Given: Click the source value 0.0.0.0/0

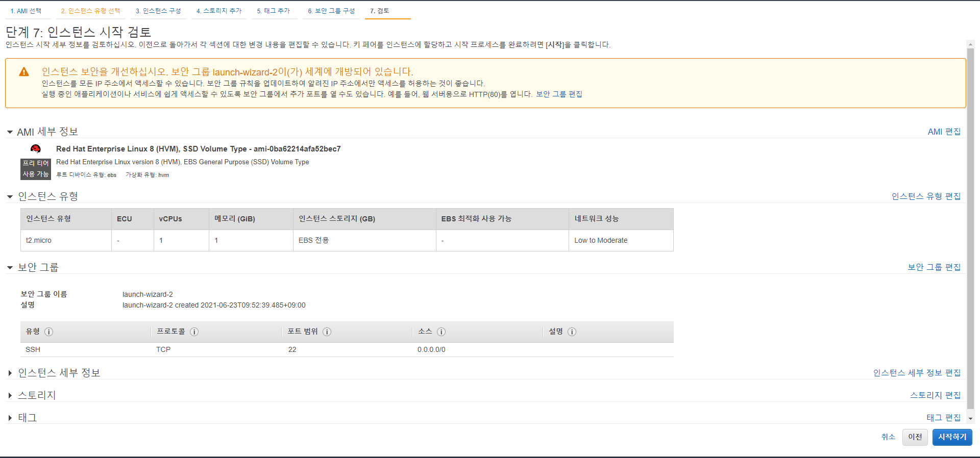Looking at the screenshot, I should (x=431, y=349).
